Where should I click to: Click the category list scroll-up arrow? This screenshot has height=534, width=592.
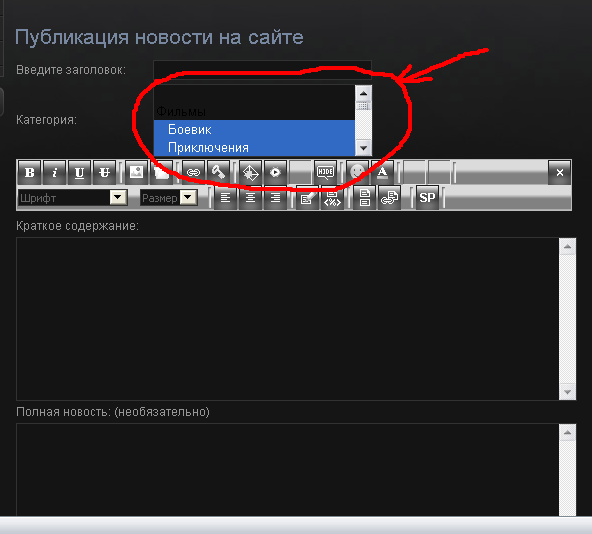point(364,93)
